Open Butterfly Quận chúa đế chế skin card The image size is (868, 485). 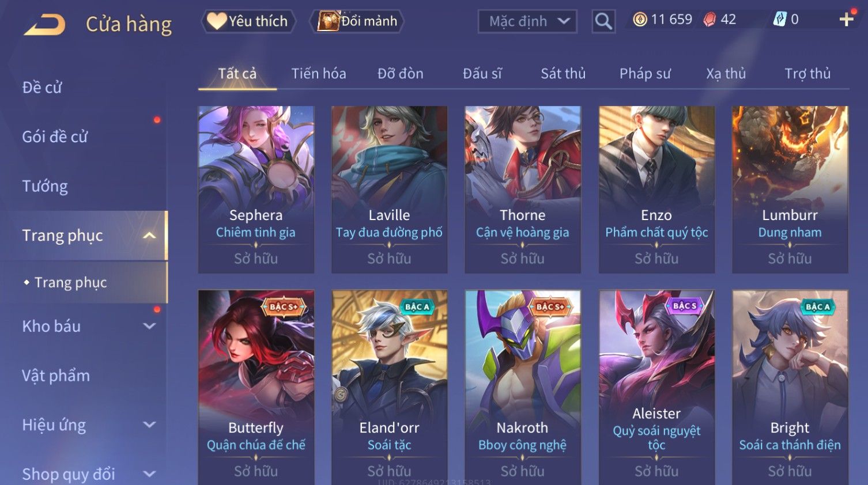click(256, 387)
